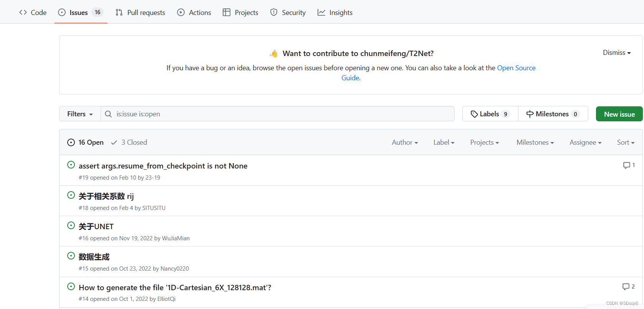Open the Labels page
Image resolution: width=644 pixels, height=309 pixels.
click(490, 114)
